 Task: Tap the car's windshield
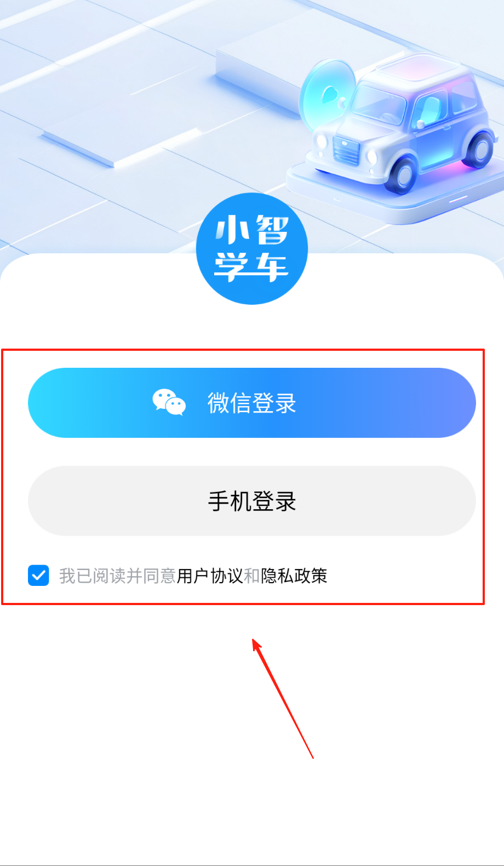(379, 105)
